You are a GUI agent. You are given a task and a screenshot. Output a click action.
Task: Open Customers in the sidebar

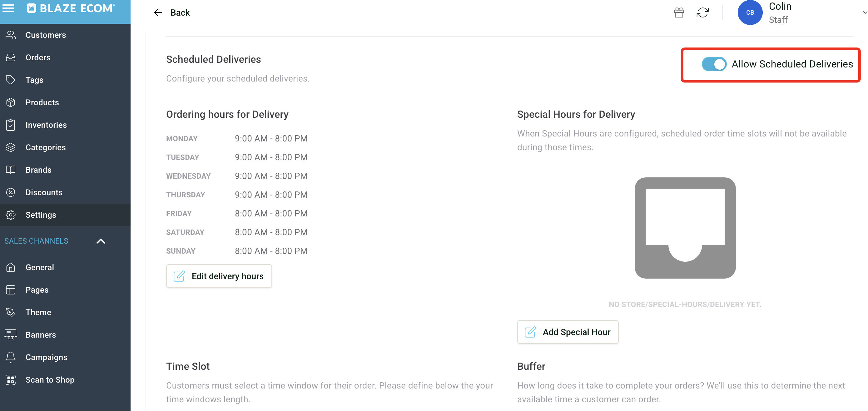pos(65,35)
